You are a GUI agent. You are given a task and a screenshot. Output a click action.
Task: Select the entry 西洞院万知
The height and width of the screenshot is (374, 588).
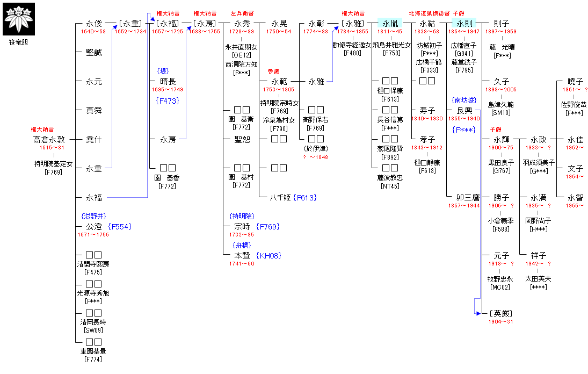[x=241, y=64]
